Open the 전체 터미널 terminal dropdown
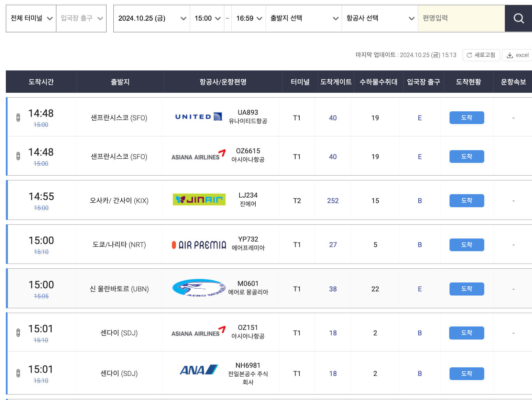The width and height of the screenshot is (532, 400). click(x=31, y=18)
